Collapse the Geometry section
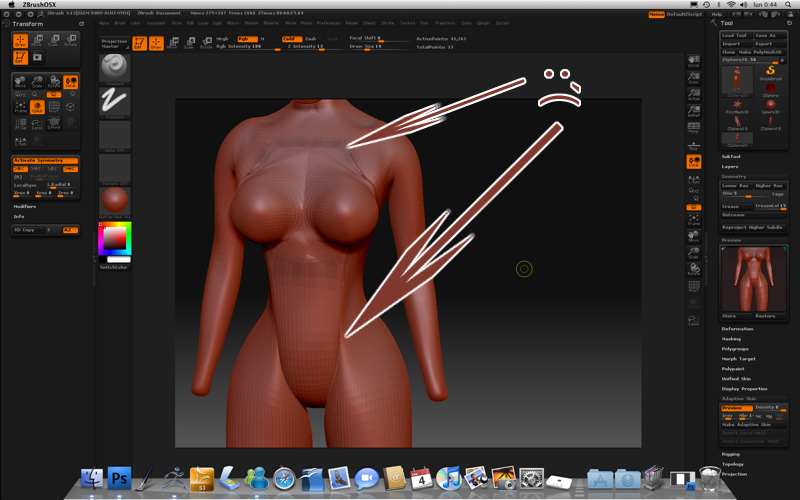 tap(734, 177)
